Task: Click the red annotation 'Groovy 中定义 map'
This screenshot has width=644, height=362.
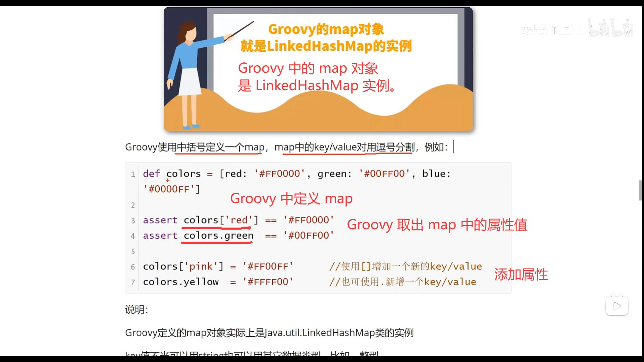Action: [291, 198]
